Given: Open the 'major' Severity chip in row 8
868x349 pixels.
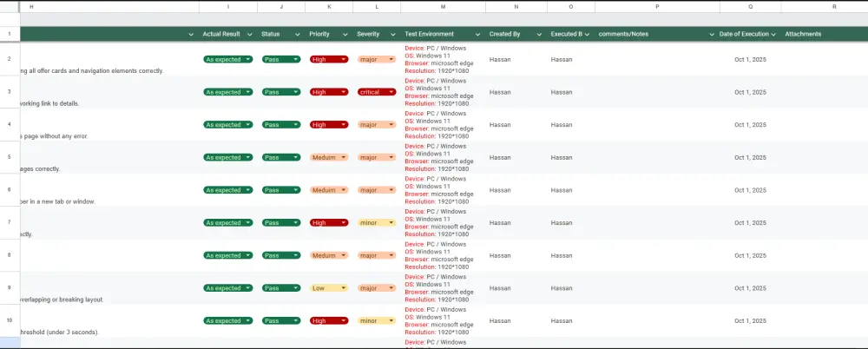Looking at the screenshot, I should click(377, 255).
